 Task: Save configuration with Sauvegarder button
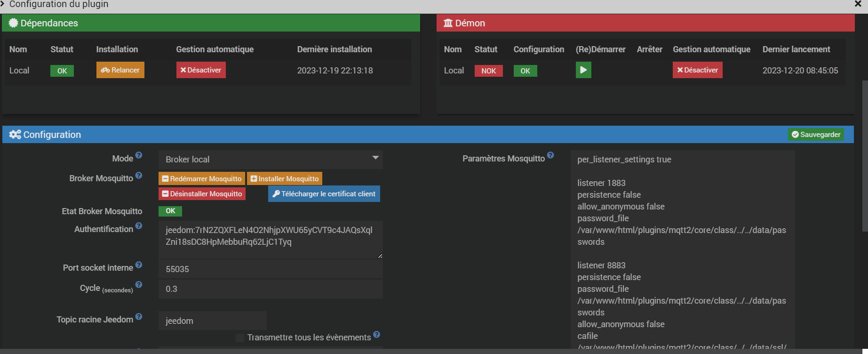pyautogui.click(x=816, y=135)
